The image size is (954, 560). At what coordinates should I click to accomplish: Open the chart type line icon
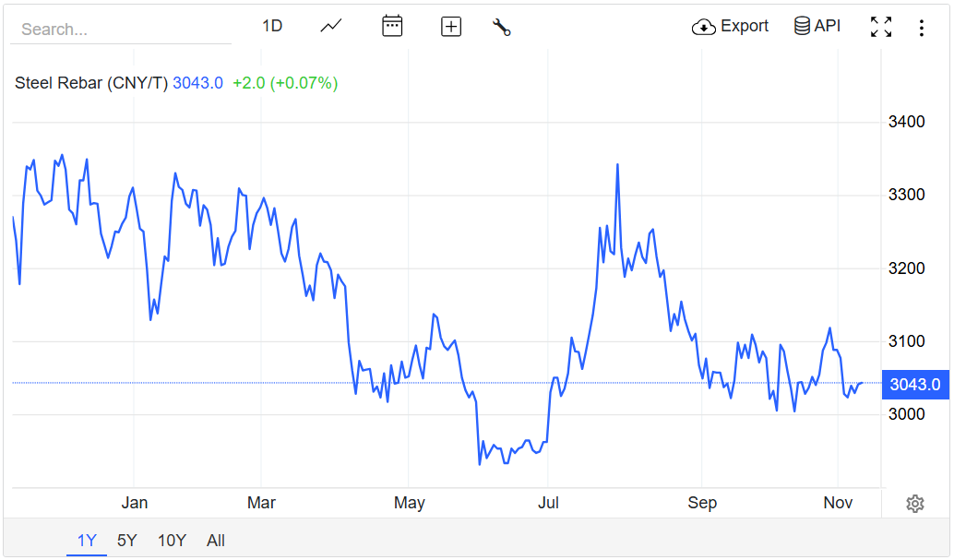tap(331, 27)
